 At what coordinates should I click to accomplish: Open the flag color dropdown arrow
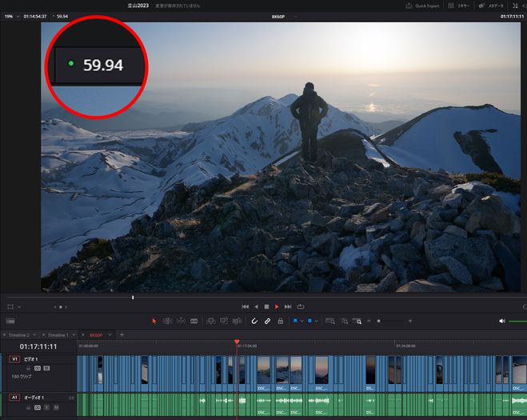tap(301, 321)
